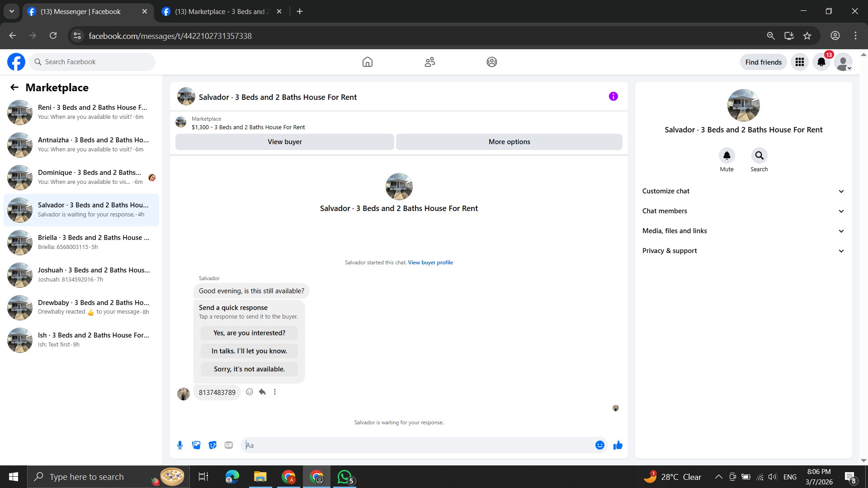This screenshot has height=488, width=868.
Task: Open View buyer profile link
Action: tap(430, 263)
